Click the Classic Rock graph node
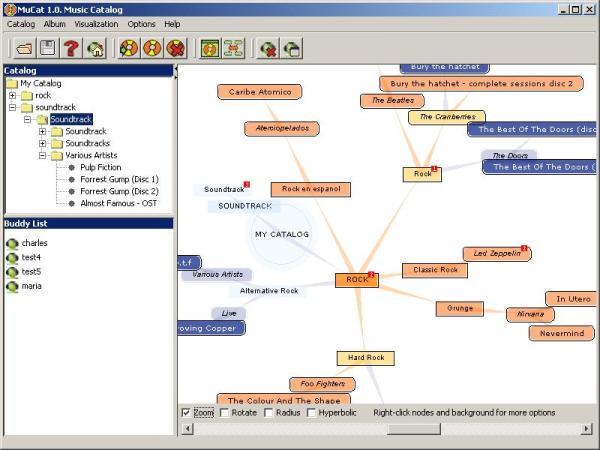The width and height of the screenshot is (600, 450). tap(435, 270)
